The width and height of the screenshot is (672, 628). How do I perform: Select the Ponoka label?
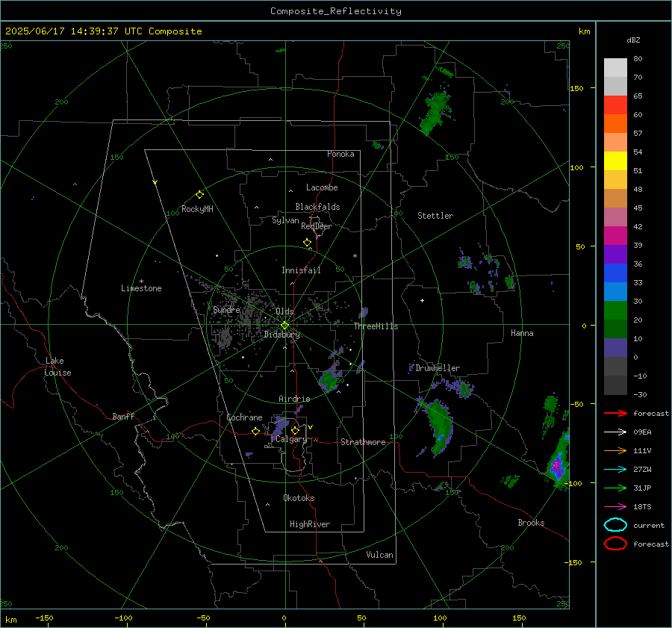click(x=340, y=154)
